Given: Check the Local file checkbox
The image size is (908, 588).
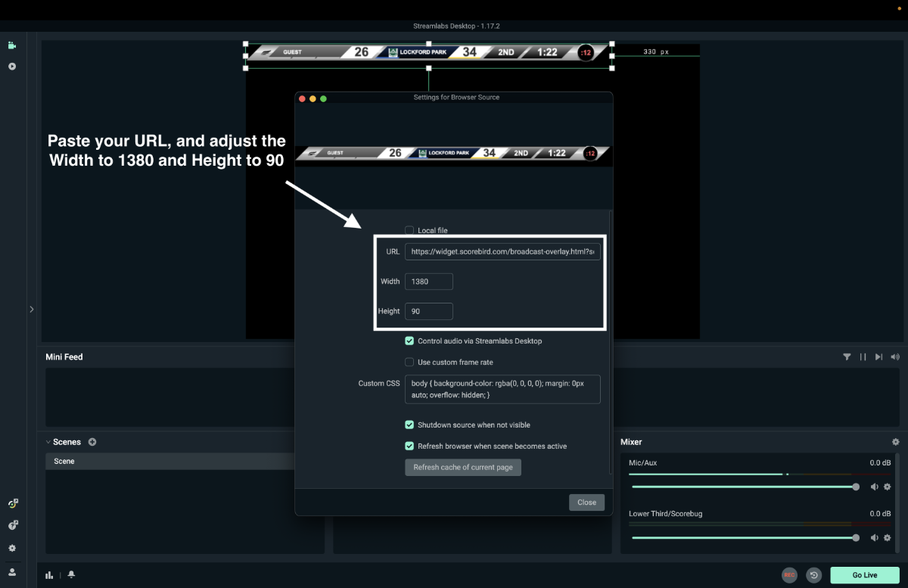Looking at the screenshot, I should 409,230.
